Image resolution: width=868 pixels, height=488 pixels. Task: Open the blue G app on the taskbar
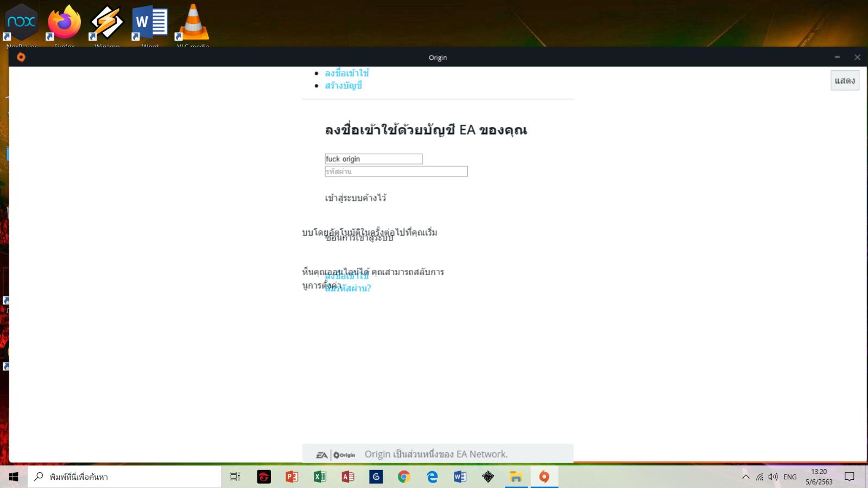(376, 477)
